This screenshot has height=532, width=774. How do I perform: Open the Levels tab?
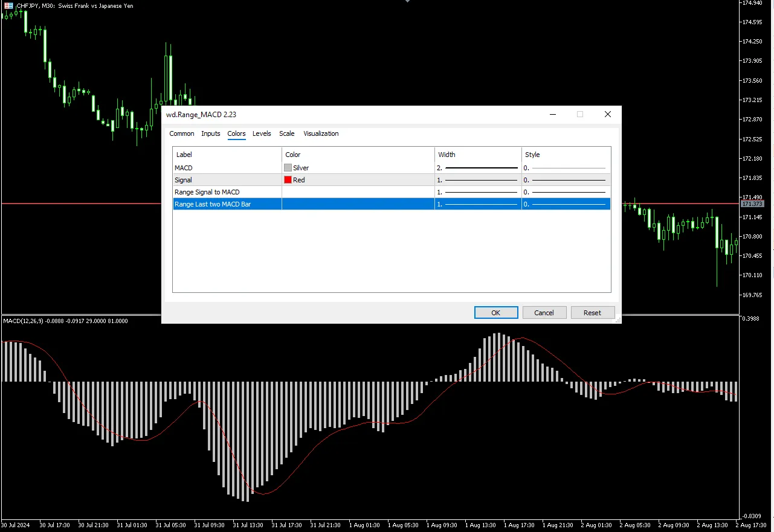coord(262,133)
